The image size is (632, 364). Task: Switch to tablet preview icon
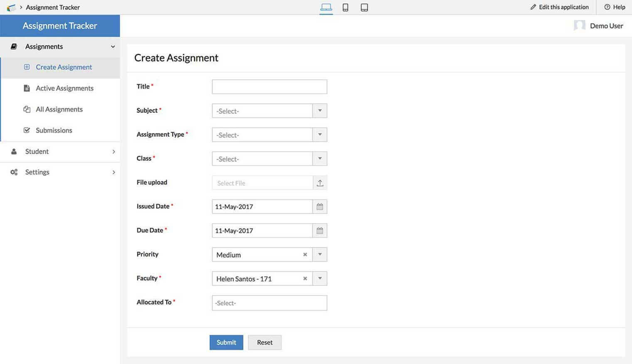point(364,7)
